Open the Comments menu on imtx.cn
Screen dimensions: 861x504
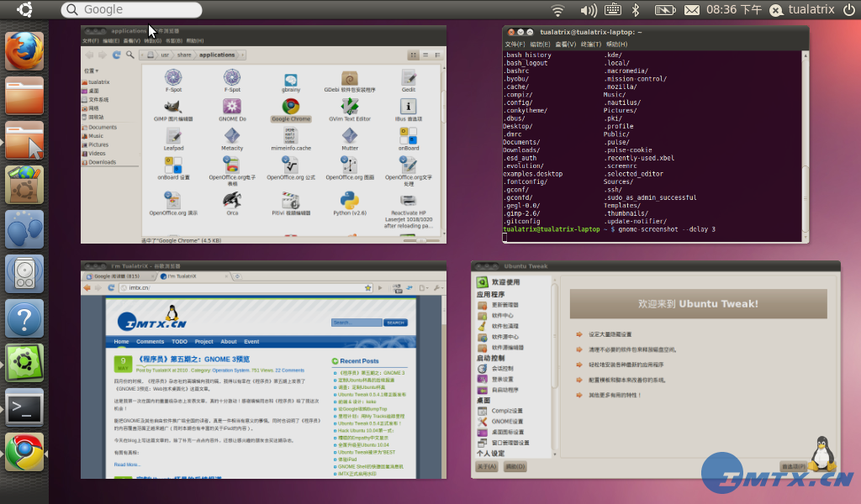pos(150,342)
